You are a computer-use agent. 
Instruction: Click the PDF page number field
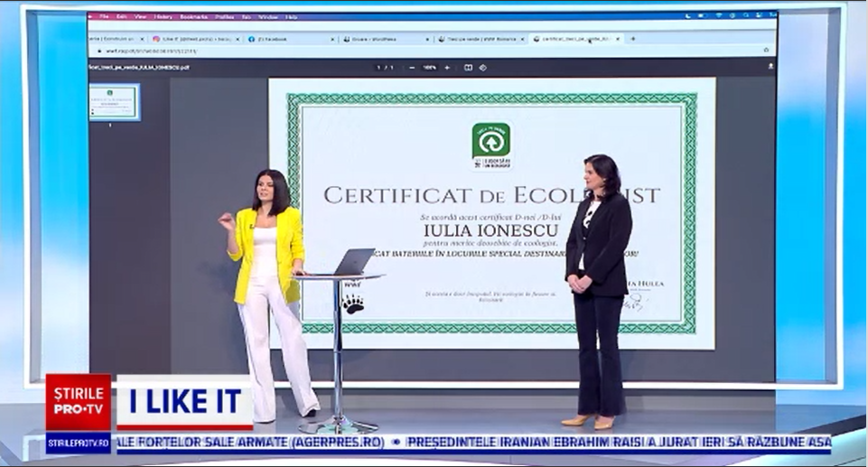click(379, 68)
